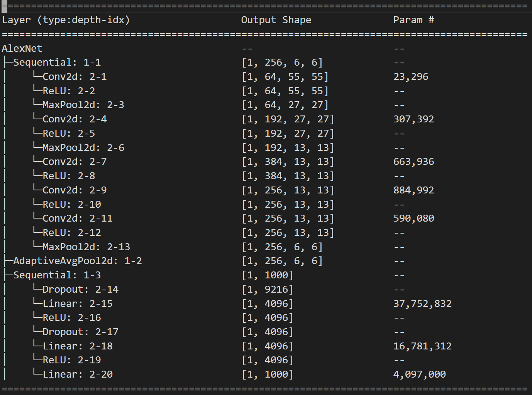Image resolution: width=532 pixels, height=395 pixels.
Task: Click the AlexNet root model name
Action: [22, 49]
